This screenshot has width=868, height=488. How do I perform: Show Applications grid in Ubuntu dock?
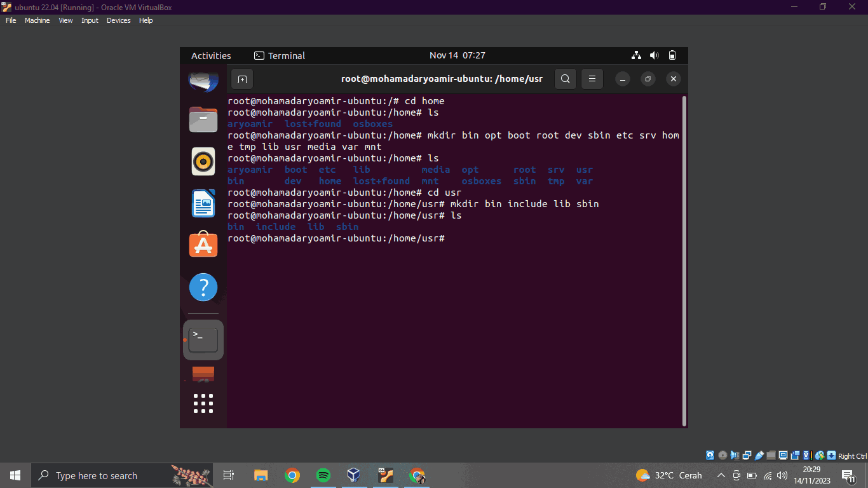pyautogui.click(x=203, y=403)
